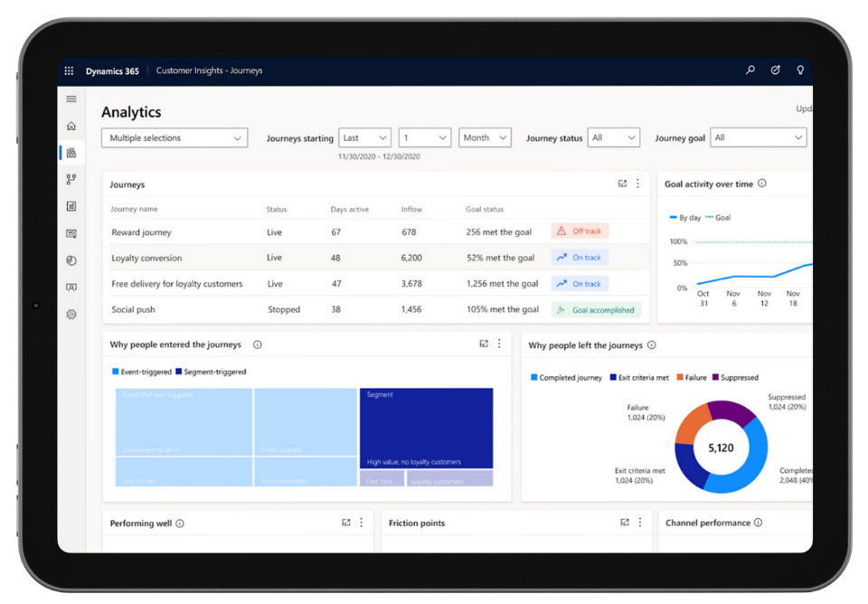Open the Multiple selections dropdown
Image resolution: width=868 pixels, height=604 pixels.
(x=175, y=138)
